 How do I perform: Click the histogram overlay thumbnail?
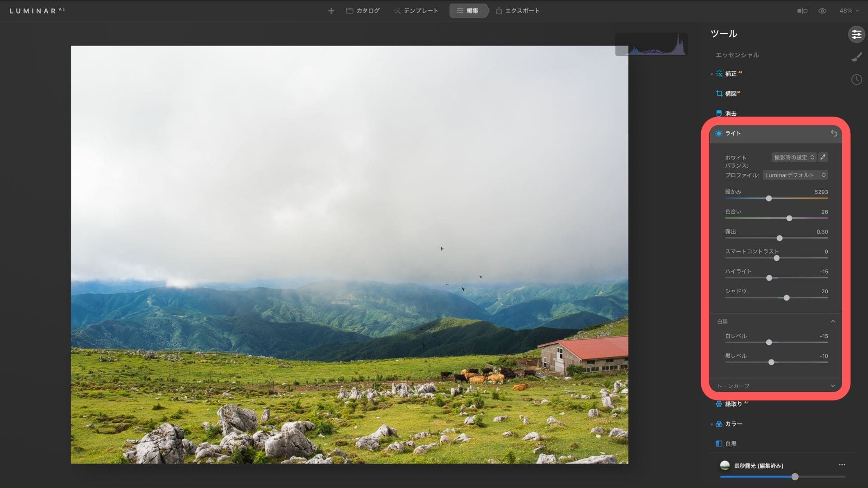point(651,44)
